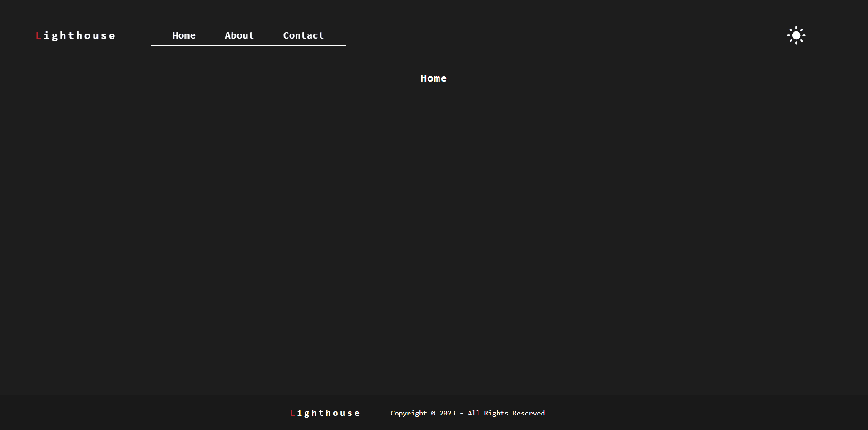Open the Lighthouse brand mark in the footer

325,413
